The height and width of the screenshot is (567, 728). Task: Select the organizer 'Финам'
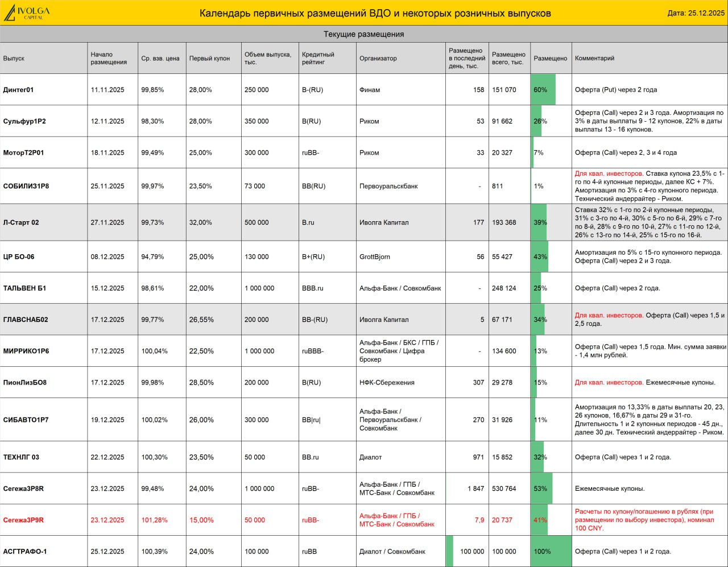point(370,90)
